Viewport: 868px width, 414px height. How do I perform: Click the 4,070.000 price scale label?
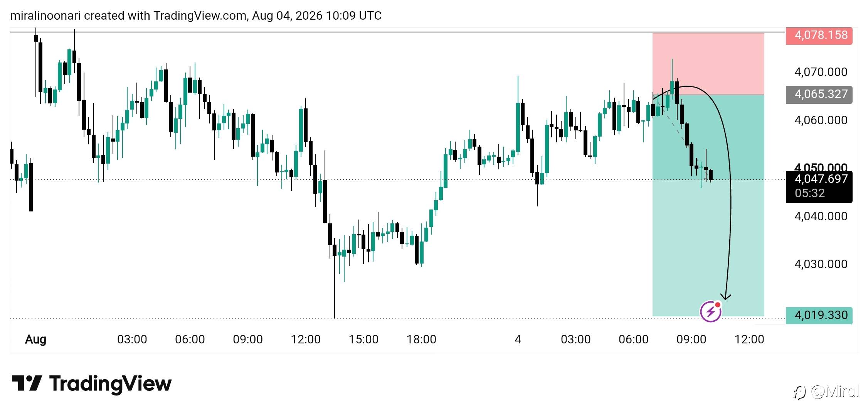tap(821, 72)
